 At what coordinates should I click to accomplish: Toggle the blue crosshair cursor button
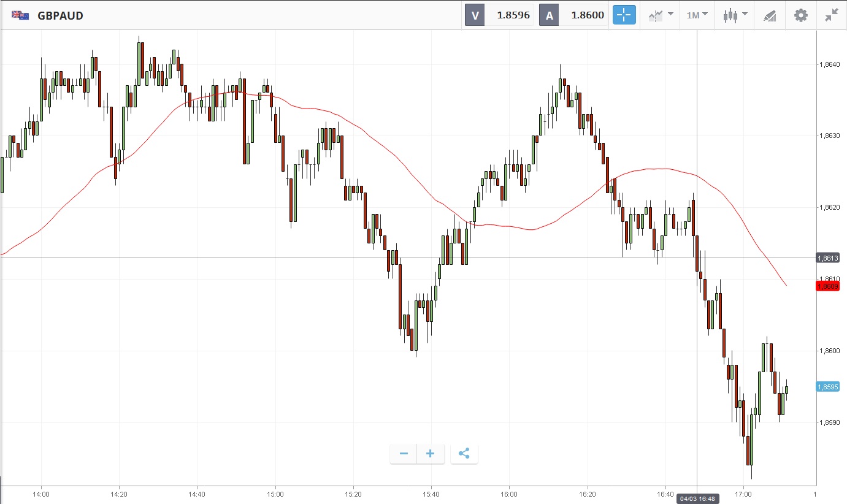pyautogui.click(x=624, y=15)
